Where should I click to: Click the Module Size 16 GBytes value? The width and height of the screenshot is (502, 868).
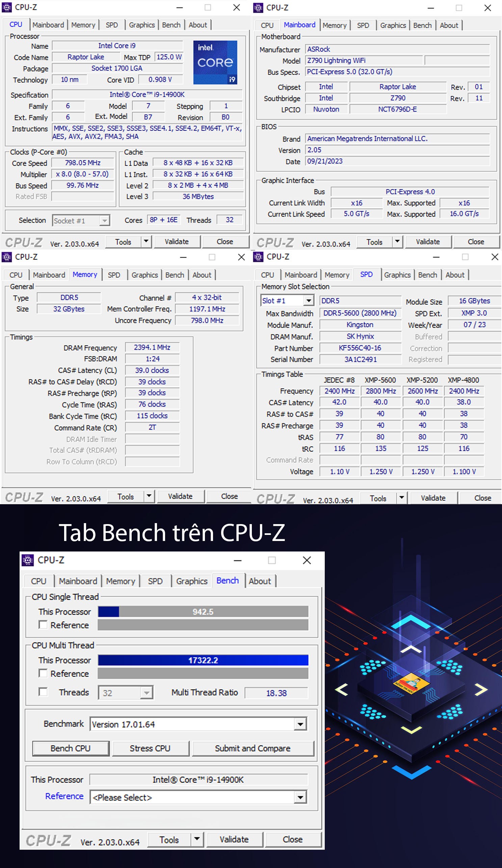click(x=474, y=301)
